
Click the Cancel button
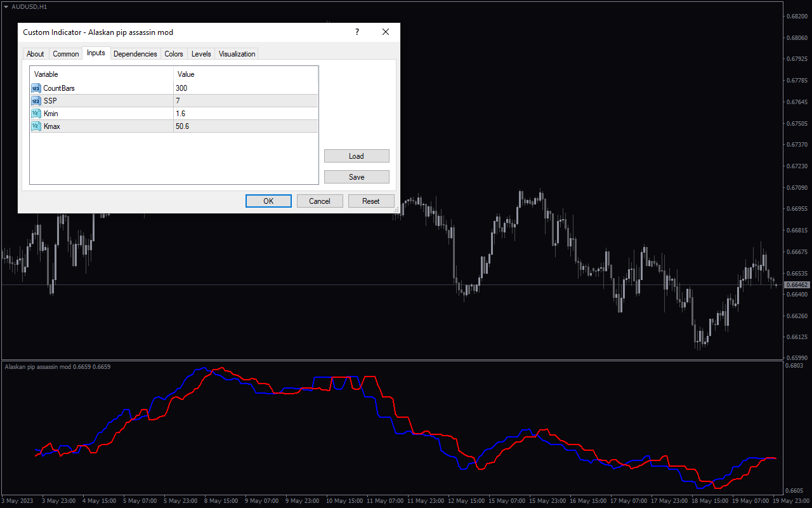[x=320, y=201]
